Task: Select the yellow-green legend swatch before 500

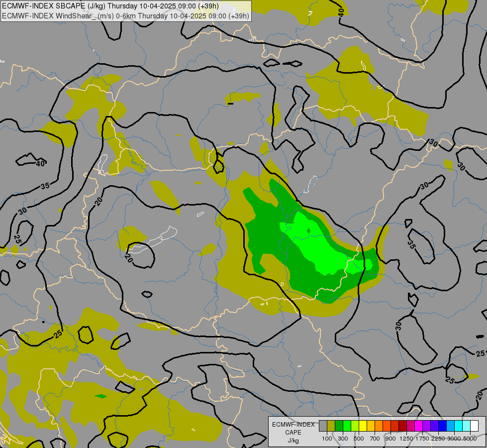Action: tap(355, 426)
